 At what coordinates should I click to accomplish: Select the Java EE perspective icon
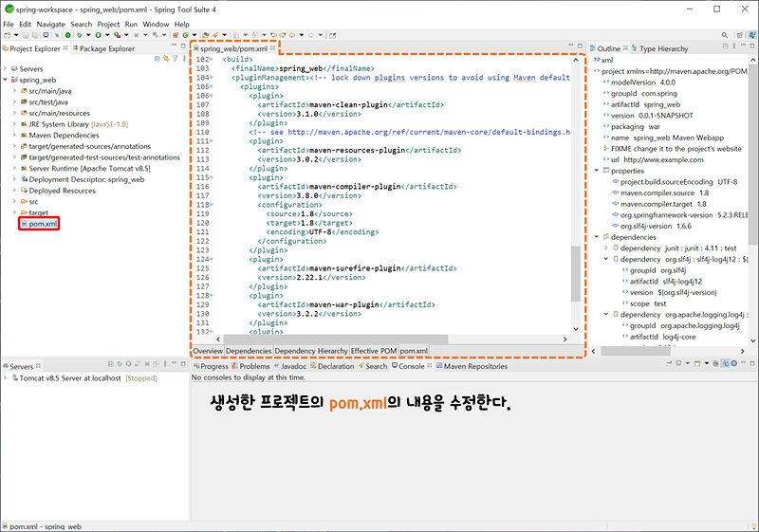pos(751,35)
